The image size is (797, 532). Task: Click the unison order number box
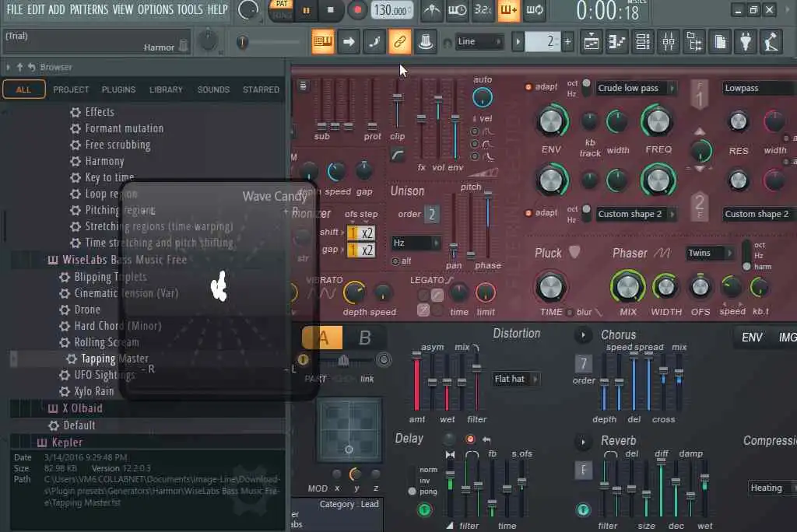(431, 214)
